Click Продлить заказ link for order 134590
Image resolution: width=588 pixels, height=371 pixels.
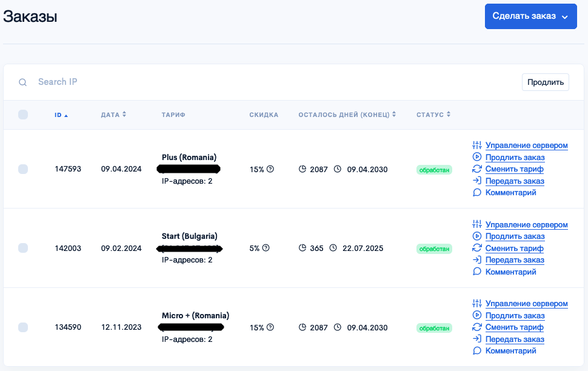515,315
